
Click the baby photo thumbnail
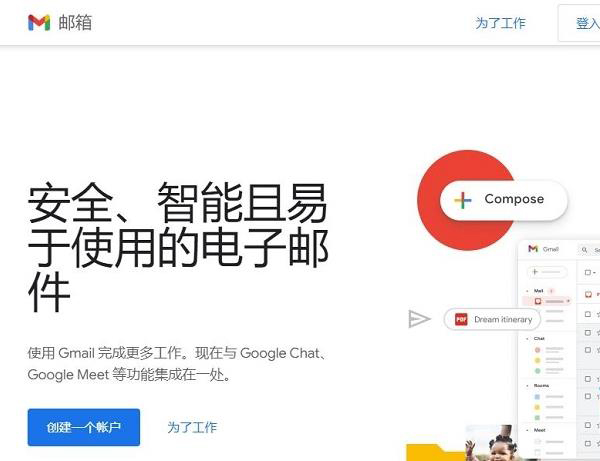click(492, 443)
